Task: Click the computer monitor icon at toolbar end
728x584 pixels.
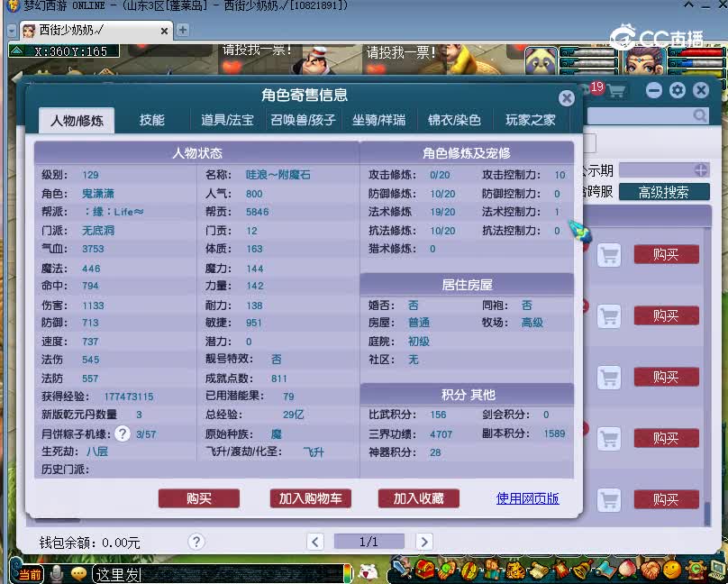Action: click(717, 570)
